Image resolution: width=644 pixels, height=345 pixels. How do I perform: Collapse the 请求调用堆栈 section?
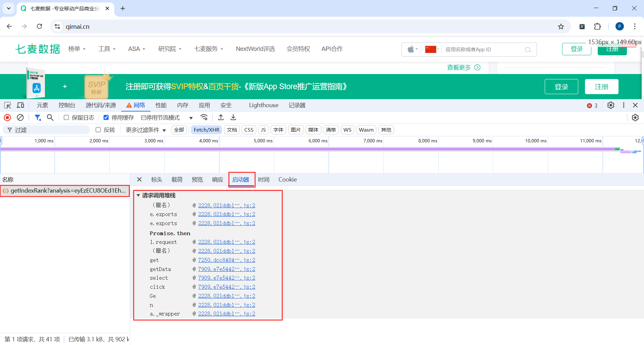point(138,195)
